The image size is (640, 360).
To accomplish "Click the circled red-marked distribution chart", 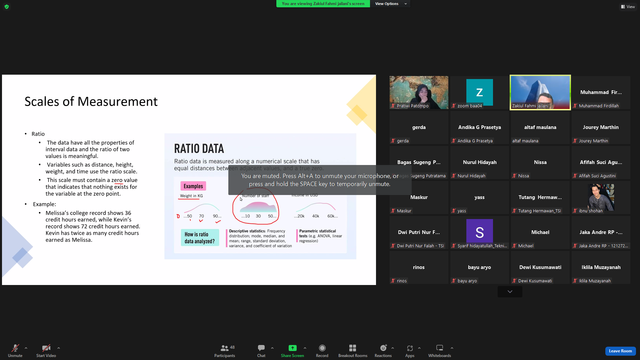I will tap(256, 208).
